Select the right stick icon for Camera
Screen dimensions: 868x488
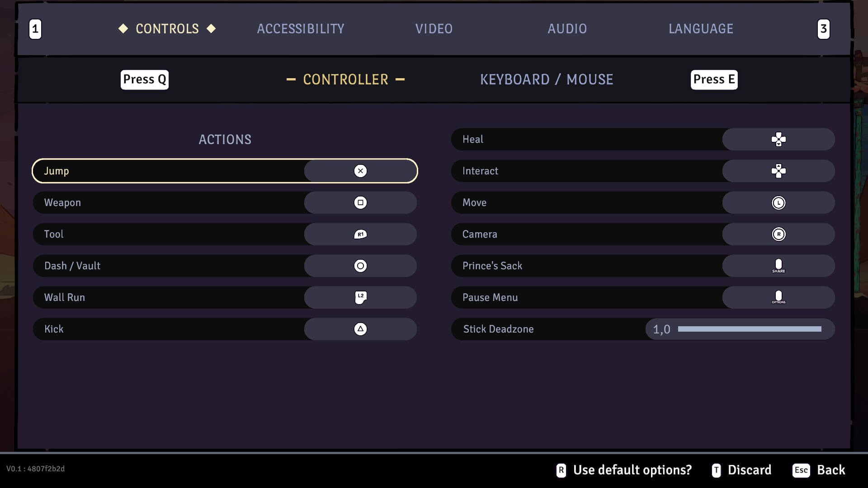click(x=778, y=234)
